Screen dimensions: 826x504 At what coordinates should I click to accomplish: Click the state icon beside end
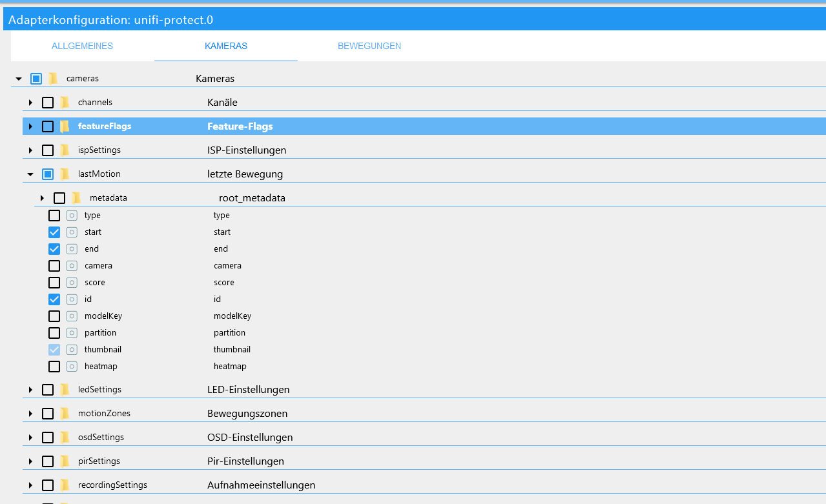coord(72,249)
